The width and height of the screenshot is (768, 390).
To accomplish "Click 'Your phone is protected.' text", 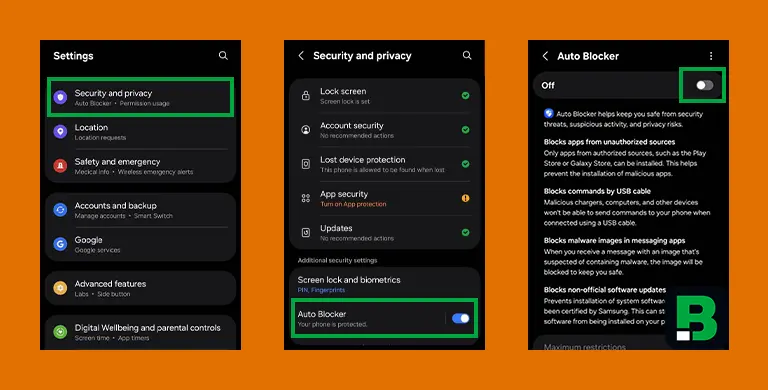I will (333, 324).
